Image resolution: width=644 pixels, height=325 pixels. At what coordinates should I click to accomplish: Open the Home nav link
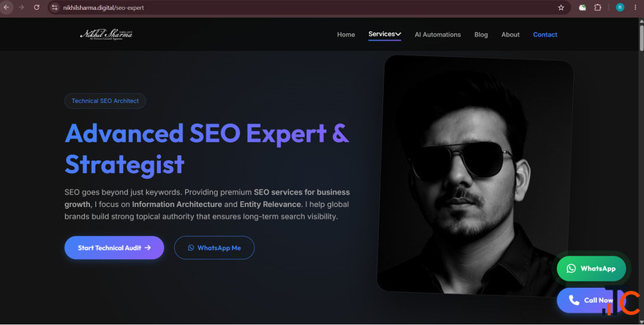tap(346, 35)
